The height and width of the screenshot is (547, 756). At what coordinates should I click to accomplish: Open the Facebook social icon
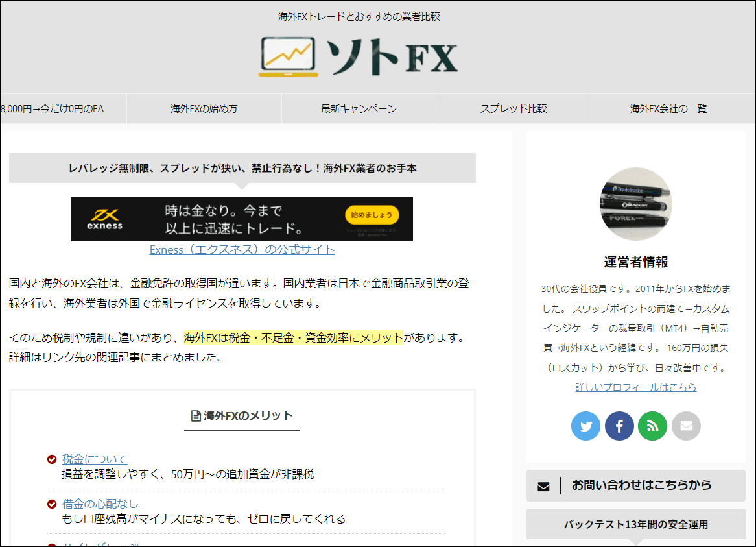click(619, 426)
